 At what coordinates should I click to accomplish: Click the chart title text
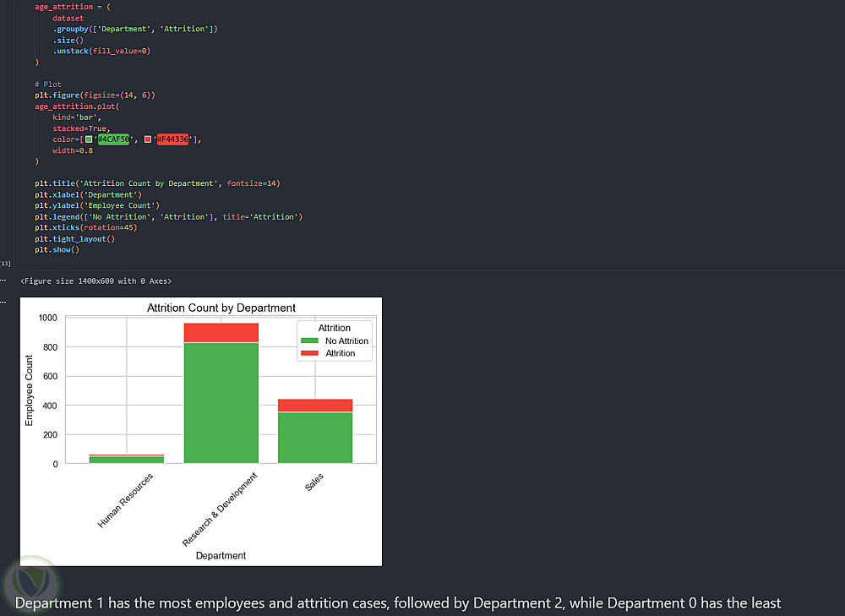(221, 308)
